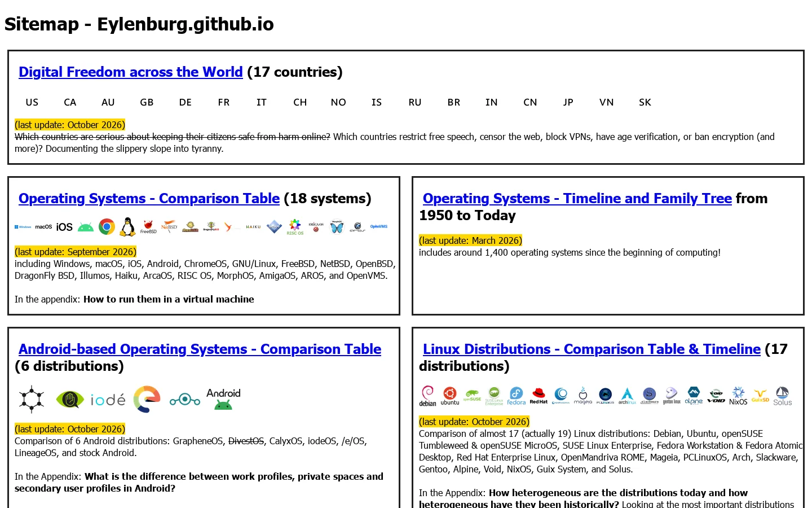Click the NetBSD logo
Viewport: 812px width, 508px height.
[169, 227]
